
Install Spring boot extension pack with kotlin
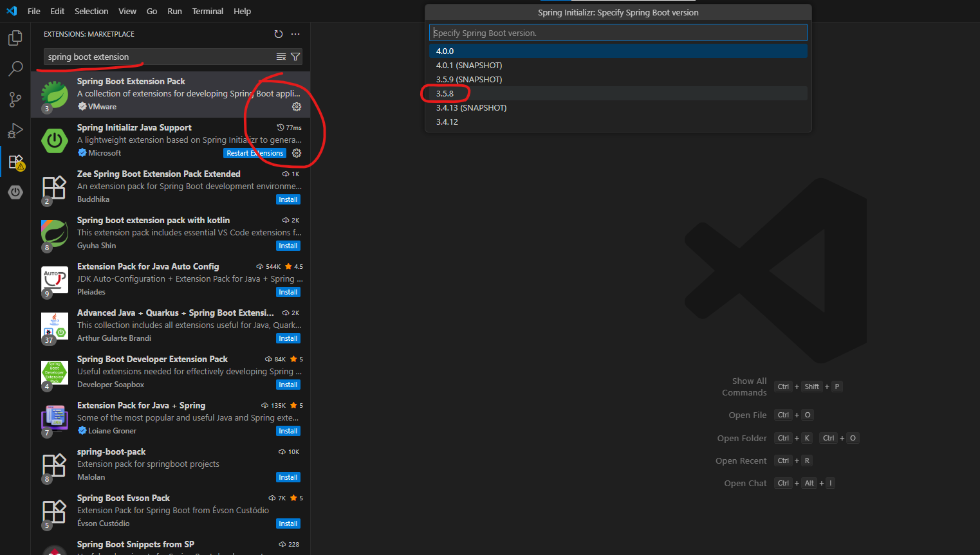pyautogui.click(x=288, y=246)
